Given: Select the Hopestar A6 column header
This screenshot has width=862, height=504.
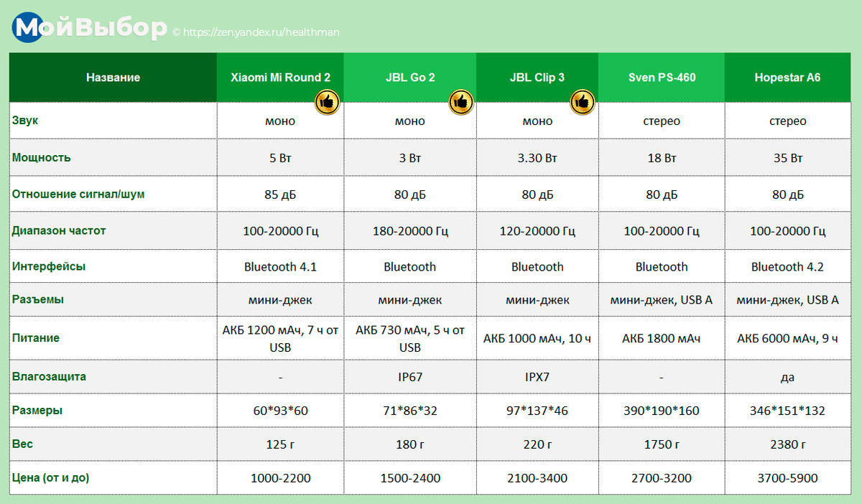Looking at the screenshot, I should click(x=787, y=78).
